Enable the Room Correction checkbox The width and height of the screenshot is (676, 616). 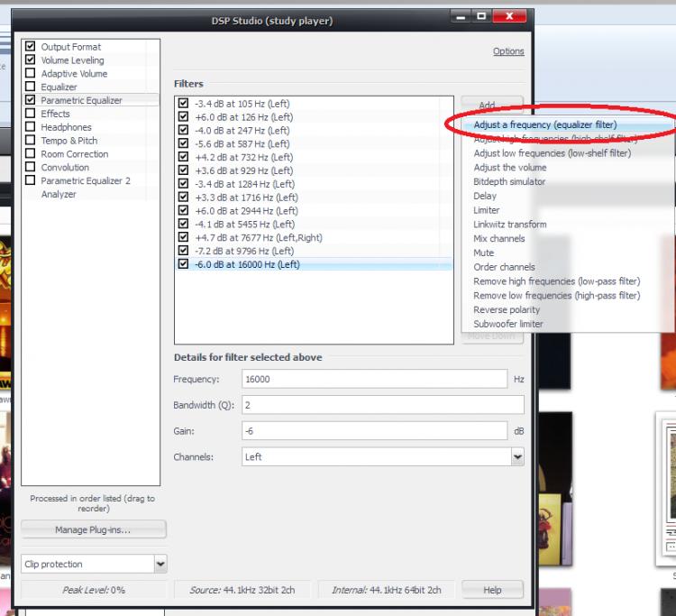[30, 153]
